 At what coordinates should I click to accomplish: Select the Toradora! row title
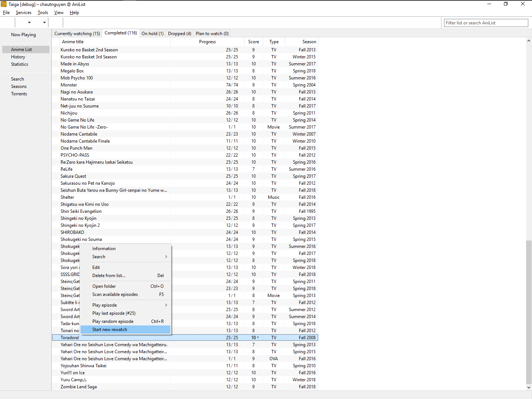tap(70, 338)
